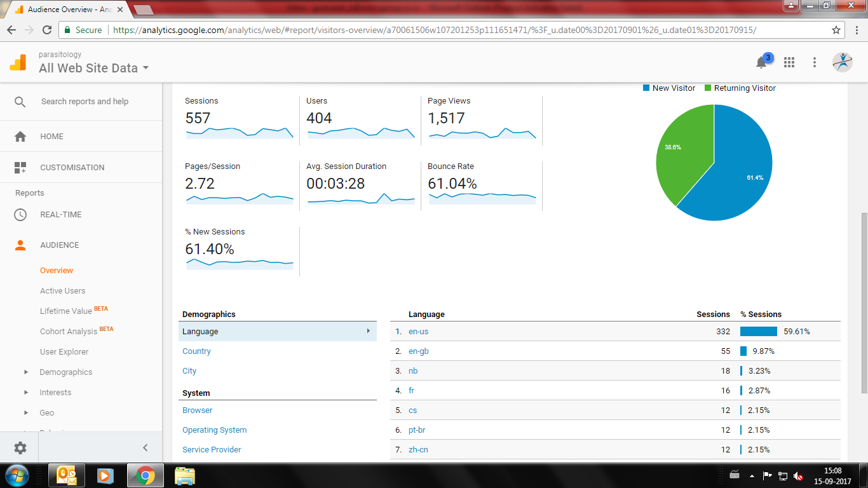Select AUDIENCE in the sidebar
868x488 pixels.
coord(60,245)
